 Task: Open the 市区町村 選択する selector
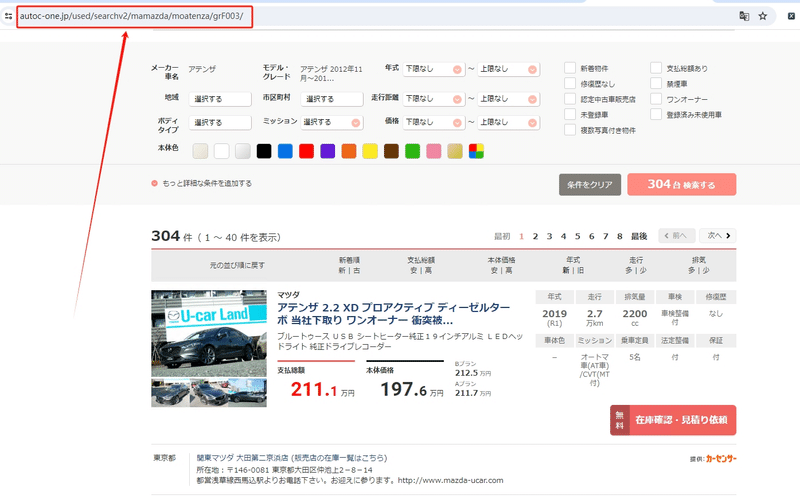(332, 99)
